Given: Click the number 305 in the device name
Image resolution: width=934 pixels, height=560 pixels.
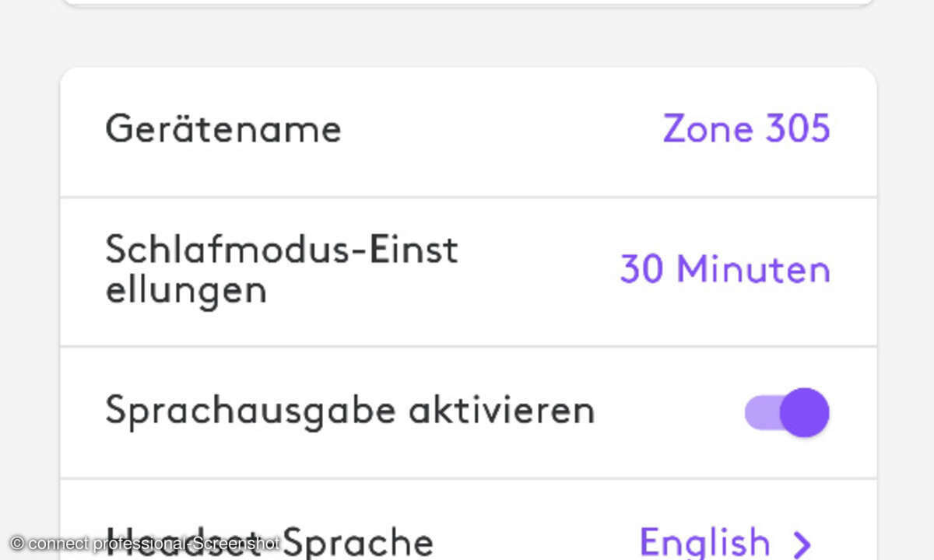Looking at the screenshot, I should click(798, 128).
